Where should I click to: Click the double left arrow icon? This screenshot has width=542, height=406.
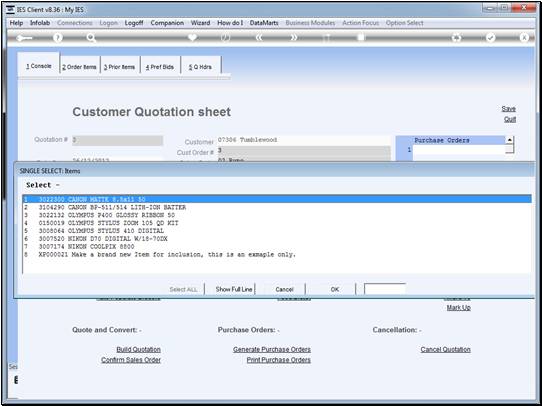tap(259, 38)
